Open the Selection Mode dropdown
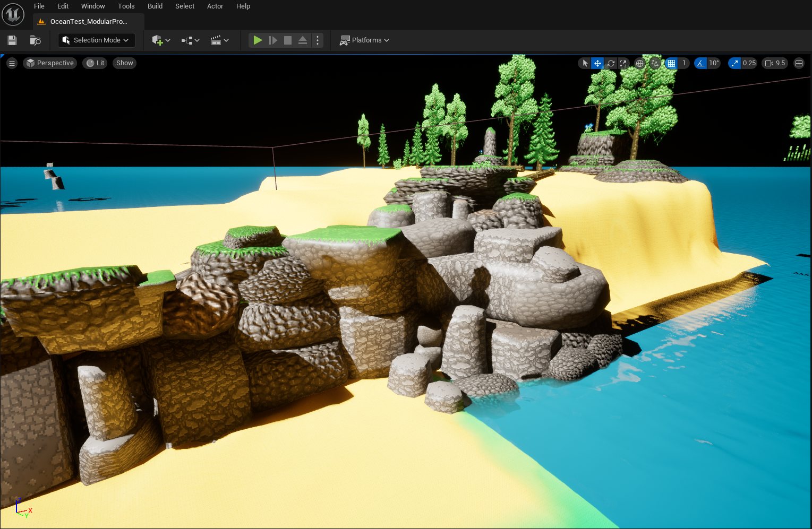Viewport: 812px width, 529px height. click(96, 40)
